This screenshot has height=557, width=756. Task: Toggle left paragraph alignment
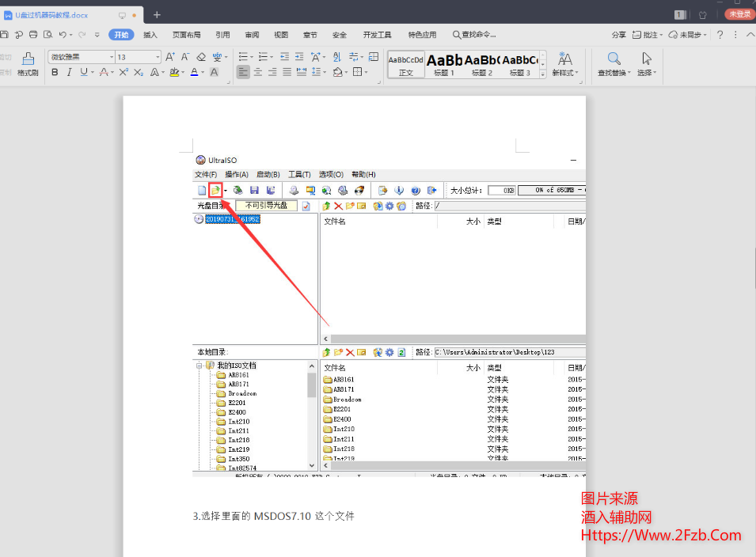point(243,72)
